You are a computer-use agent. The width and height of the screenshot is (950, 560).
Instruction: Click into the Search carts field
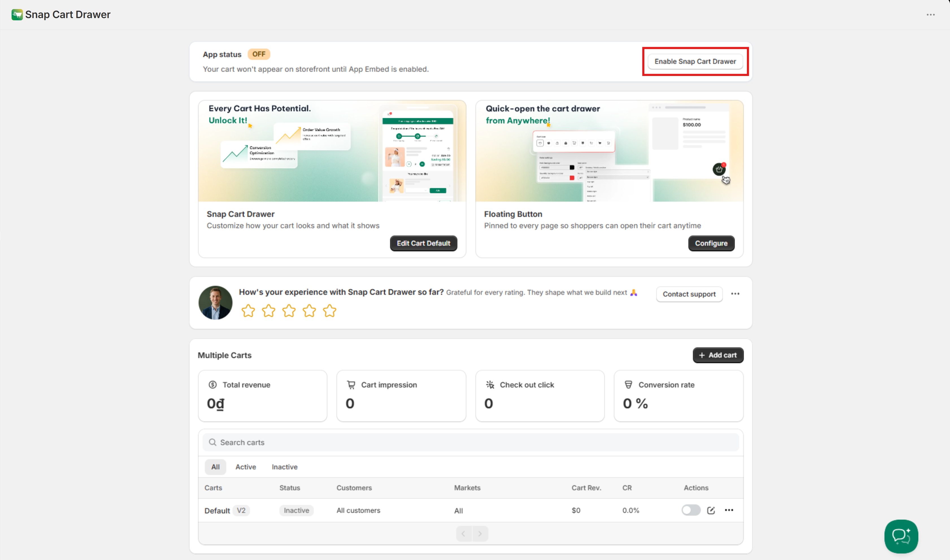[x=471, y=442]
